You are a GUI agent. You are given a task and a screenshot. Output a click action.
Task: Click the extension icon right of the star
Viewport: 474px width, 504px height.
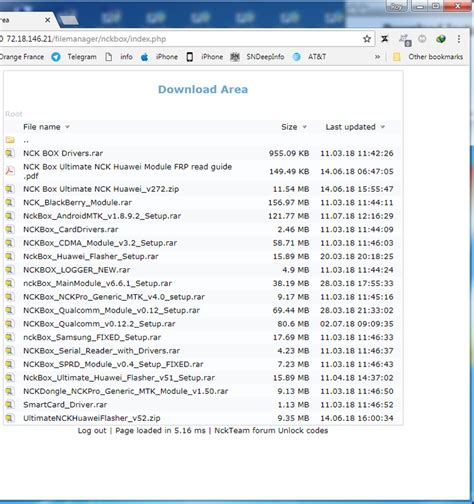click(x=385, y=39)
